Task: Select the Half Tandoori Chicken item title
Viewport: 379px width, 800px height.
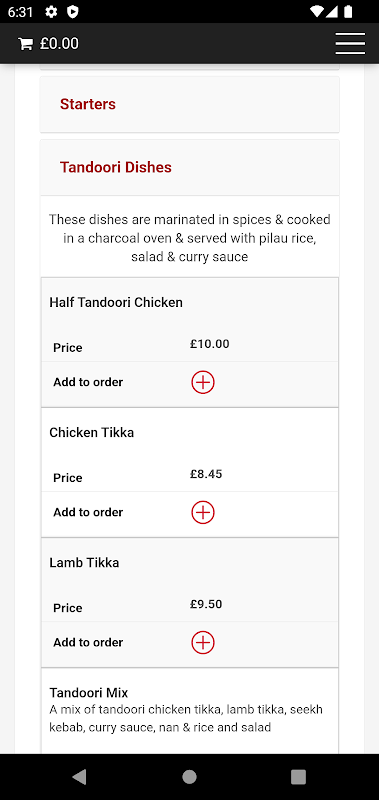Action: tap(116, 302)
